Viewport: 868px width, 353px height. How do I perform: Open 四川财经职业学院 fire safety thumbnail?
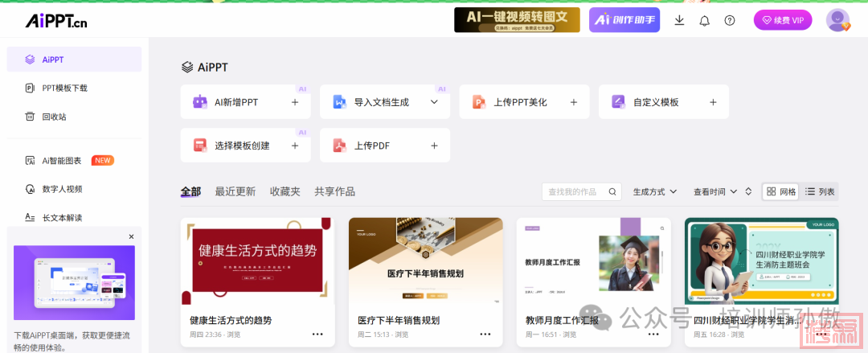click(762, 261)
